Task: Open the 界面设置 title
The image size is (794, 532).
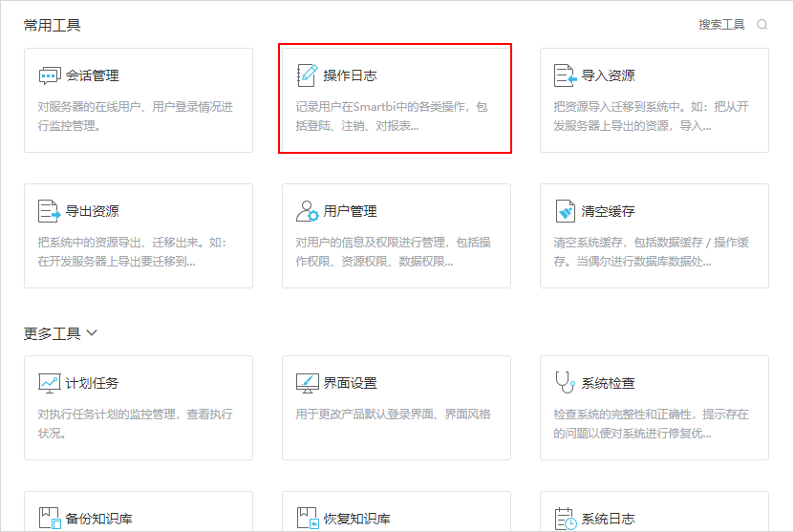Action: click(350, 383)
